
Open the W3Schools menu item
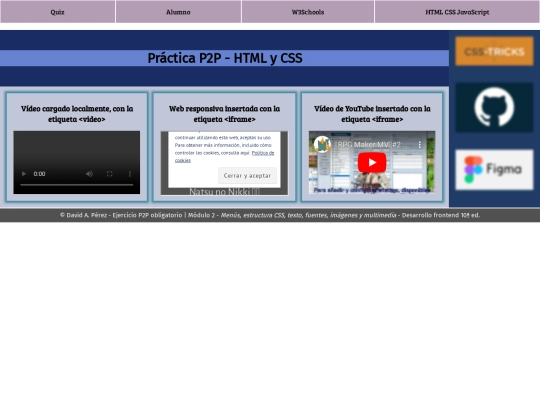[x=308, y=12]
